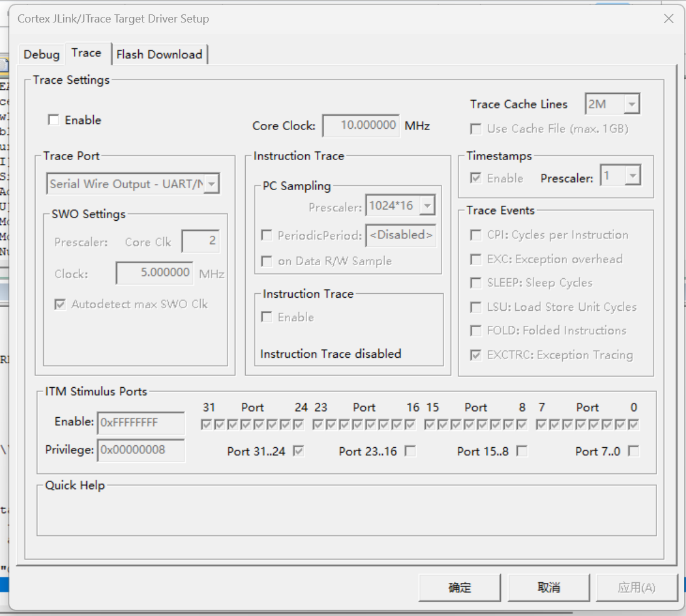This screenshot has height=616, width=686.
Task: Toggle on Data R/W Sample checkbox
Action: (266, 261)
